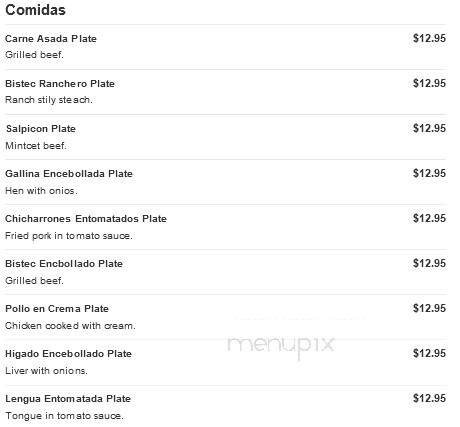Select the Carne Asada Plate item
The width and height of the screenshot is (460, 427).
[51, 39]
